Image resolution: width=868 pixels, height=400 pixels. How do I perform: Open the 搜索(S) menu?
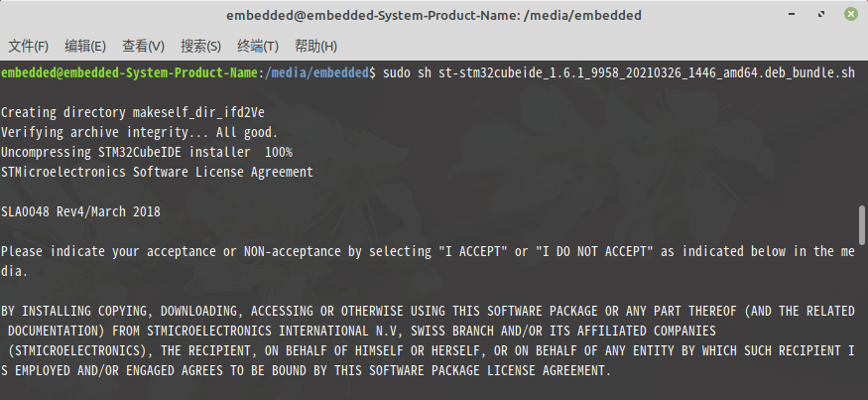(201, 46)
